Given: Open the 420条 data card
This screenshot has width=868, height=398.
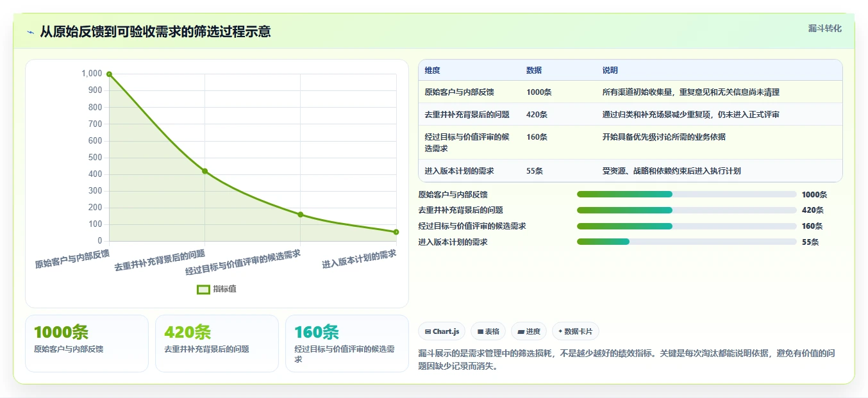Looking at the screenshot, I should pos(217,344).
